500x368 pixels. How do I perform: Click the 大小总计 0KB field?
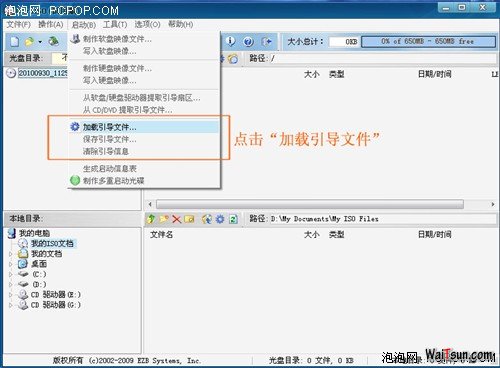pos(344,42)
